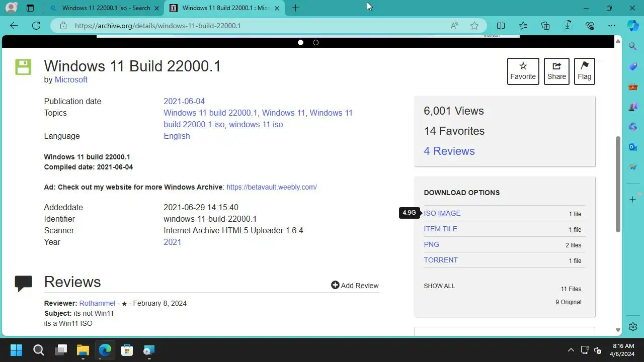Viewport: 644px width, 362px height.
Task: Open Microsoft Store from taskbar
Action: [x=127, y=350]
